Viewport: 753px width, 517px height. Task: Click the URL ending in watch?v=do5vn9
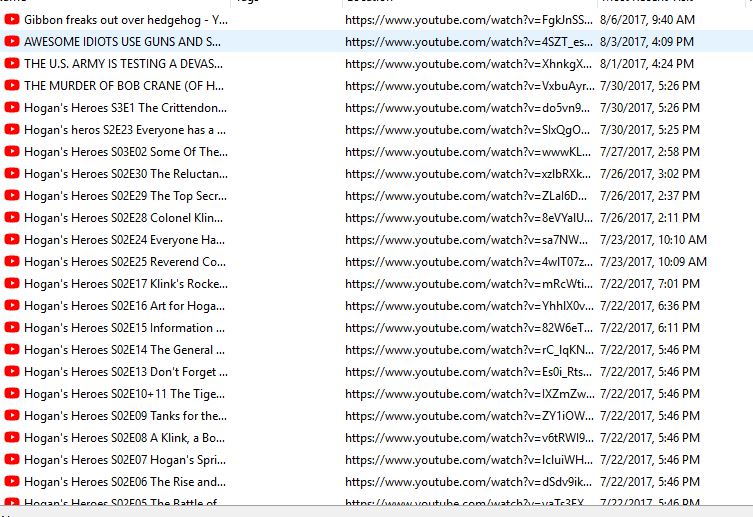click(x=468, y=108)
